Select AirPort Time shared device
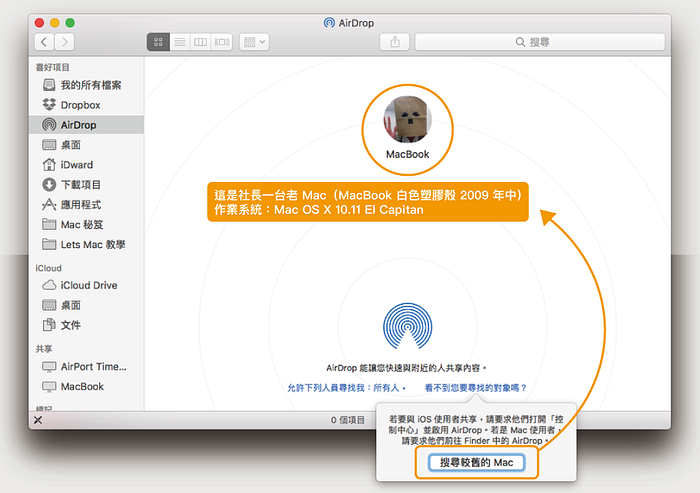700x493 pixels. (x=94, y=366)
